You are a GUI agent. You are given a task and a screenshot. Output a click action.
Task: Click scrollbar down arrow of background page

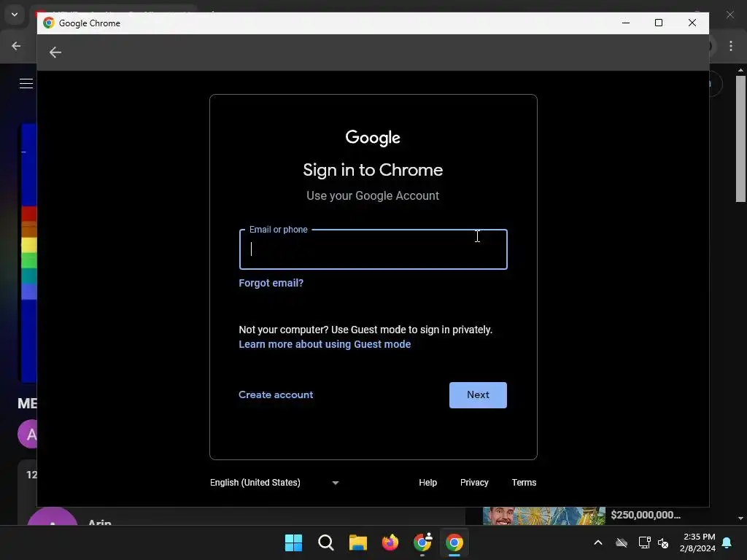740,518
